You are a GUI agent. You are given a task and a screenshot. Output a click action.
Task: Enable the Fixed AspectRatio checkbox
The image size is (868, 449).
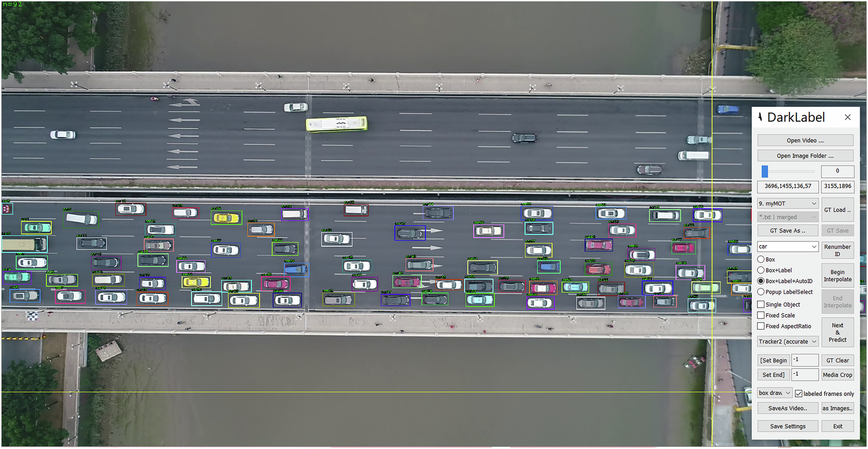761,326
